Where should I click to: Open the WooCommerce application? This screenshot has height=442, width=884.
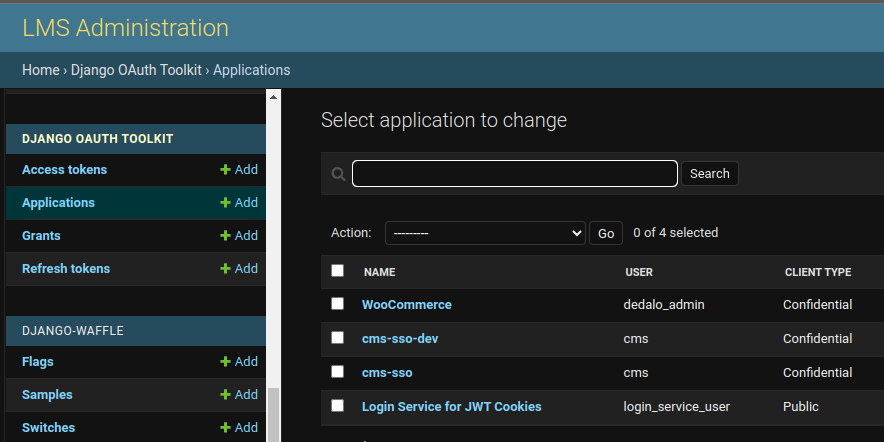tap(406, 305)
